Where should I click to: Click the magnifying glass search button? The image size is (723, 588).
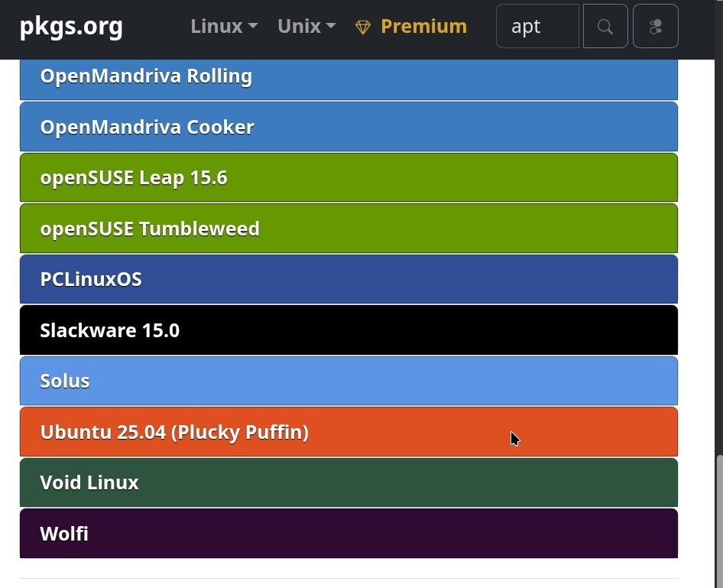point(605,27)
